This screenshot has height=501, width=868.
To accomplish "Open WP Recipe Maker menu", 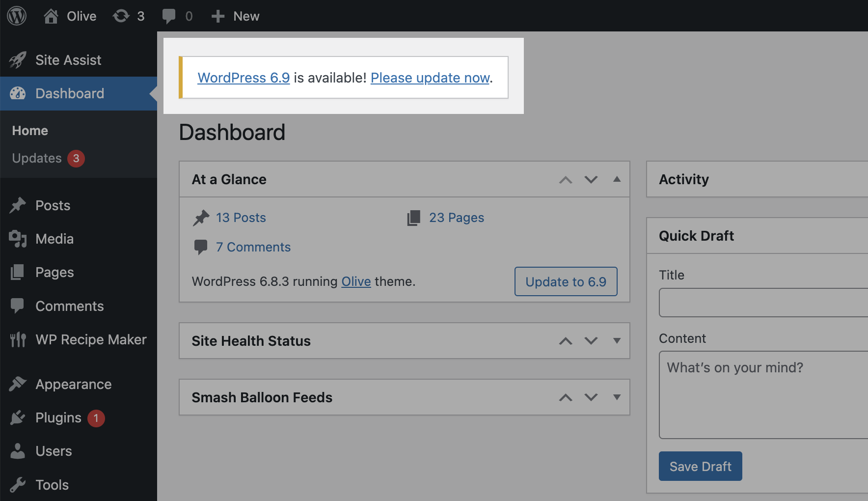I will tap(79, 339).
